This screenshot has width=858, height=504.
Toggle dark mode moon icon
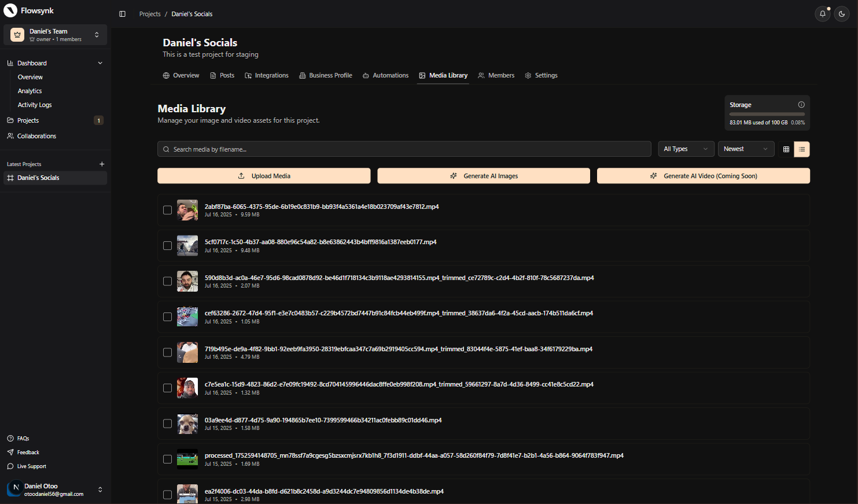pyautogui.click(x=842, y=14)
